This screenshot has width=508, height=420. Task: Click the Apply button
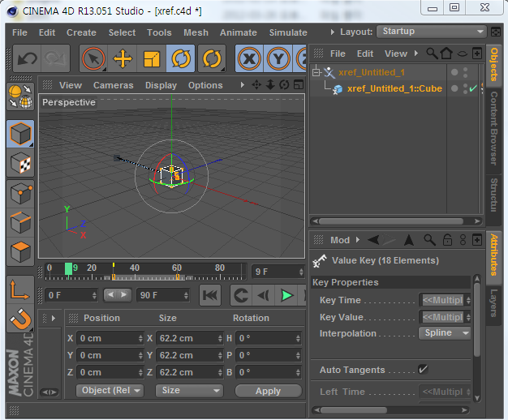tap(269, 391)
